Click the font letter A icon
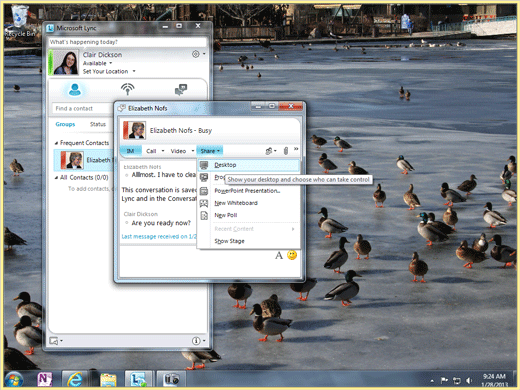The height and width of the screenshot is (390, 520). pyautogui.click(x=279, y=255)
